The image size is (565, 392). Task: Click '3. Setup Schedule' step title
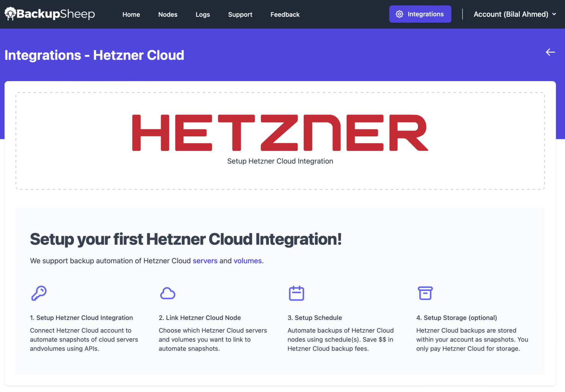tap(315, 318)
